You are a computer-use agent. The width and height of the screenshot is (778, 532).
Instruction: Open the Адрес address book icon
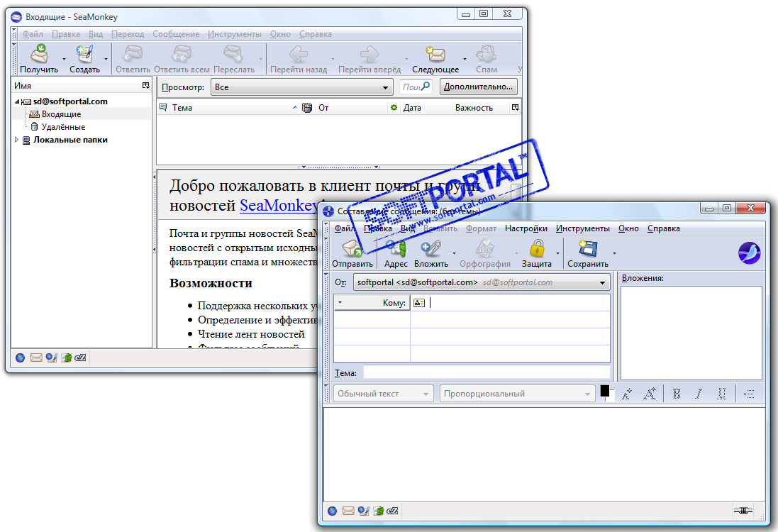(396, 249)
